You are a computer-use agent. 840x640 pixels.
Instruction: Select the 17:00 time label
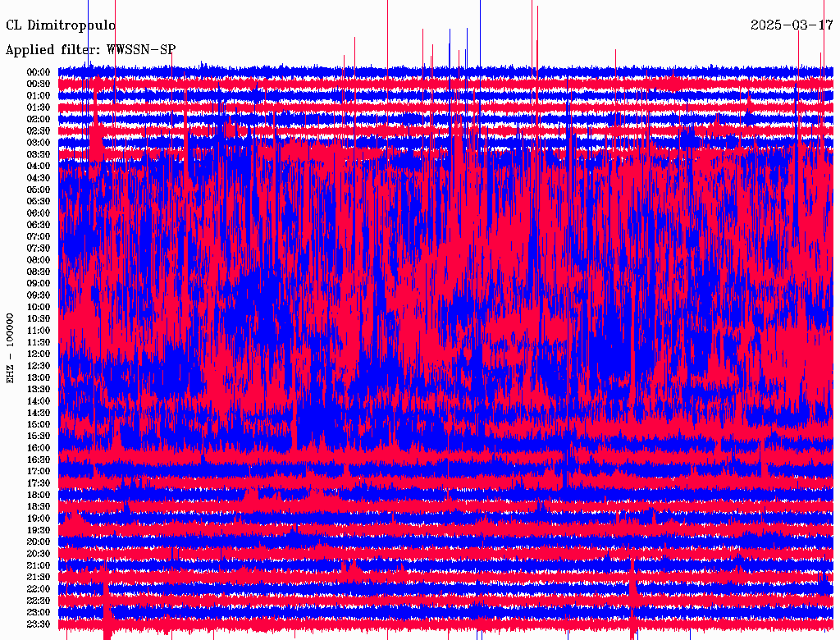pos(39,471)
